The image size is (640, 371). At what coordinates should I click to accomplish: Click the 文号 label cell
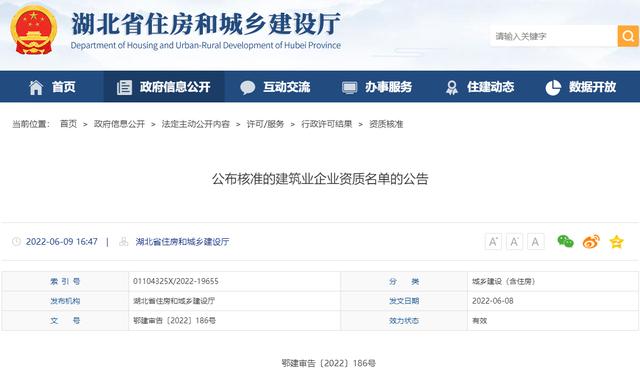tap(65, 320)
